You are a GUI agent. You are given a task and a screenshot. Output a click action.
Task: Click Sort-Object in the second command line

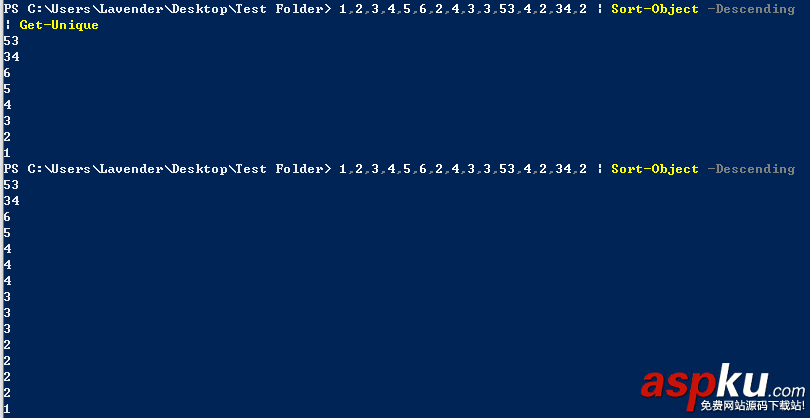pos(654,169)
